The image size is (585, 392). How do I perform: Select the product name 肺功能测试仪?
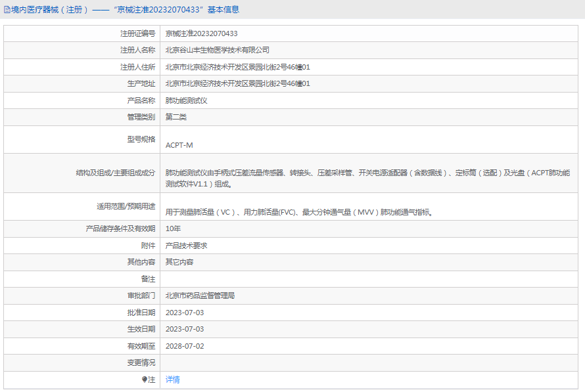pos(186,100)
